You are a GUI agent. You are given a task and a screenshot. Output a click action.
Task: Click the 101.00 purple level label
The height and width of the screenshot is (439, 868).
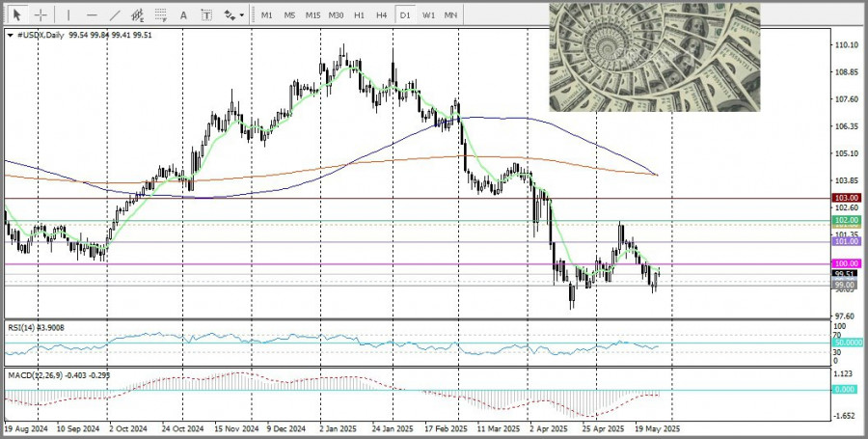(847, 242)
